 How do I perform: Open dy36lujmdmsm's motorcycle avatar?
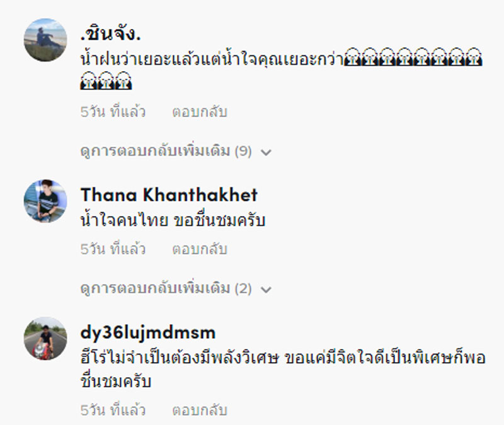(x=45, y=339)
